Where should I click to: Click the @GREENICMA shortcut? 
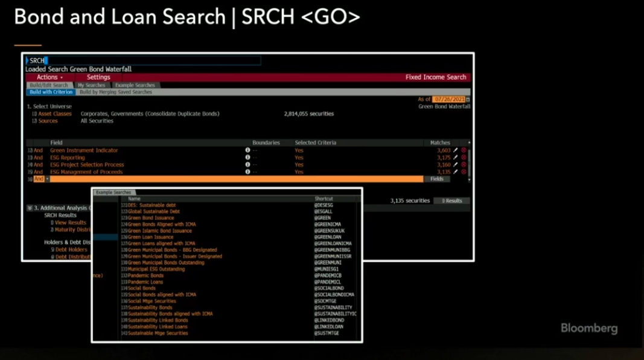pos(328,224)
